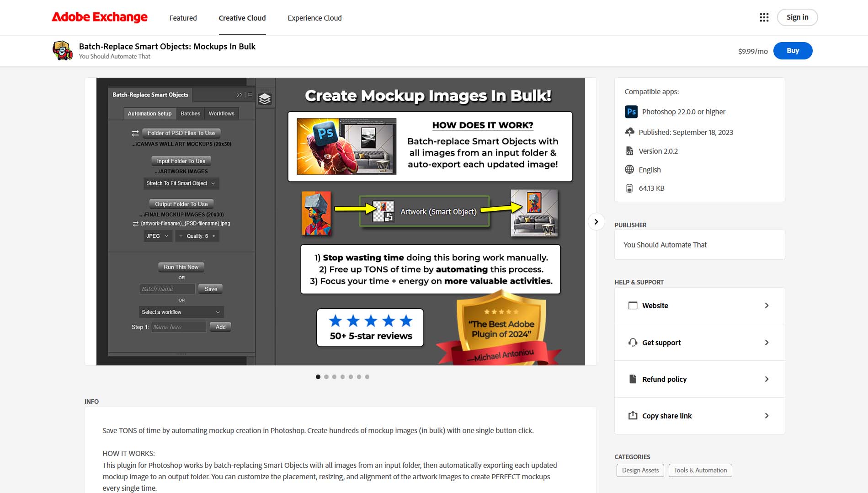The height and width of the screenshot is (493, 868).
Task: Click the Copy share link icon
Action: point(633,415)
